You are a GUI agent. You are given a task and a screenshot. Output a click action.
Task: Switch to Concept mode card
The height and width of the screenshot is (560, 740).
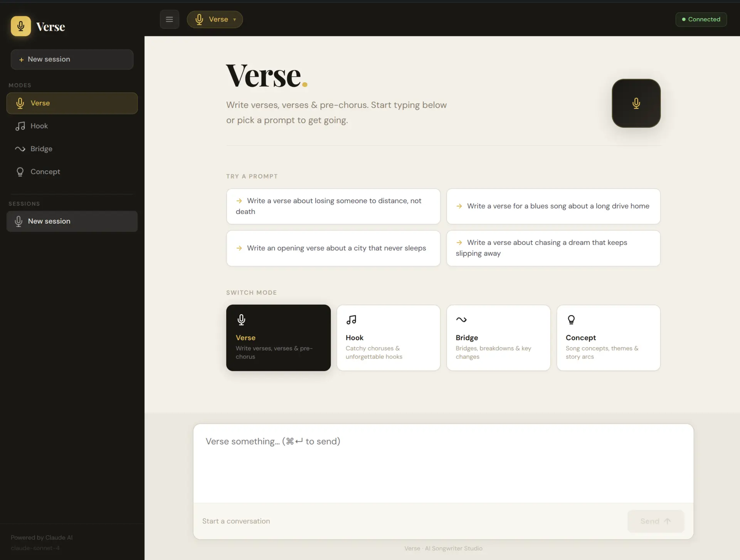pyautogui.click(x=609, y=338)
